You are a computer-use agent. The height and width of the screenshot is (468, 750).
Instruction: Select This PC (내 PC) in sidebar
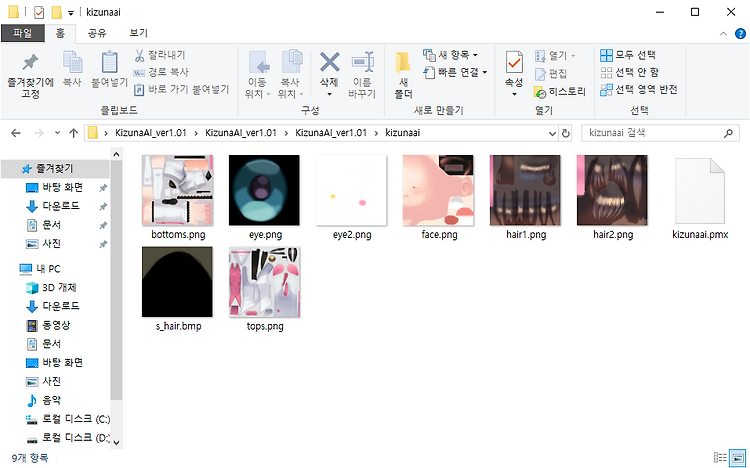pyautogui.click(x=48, y=268)
